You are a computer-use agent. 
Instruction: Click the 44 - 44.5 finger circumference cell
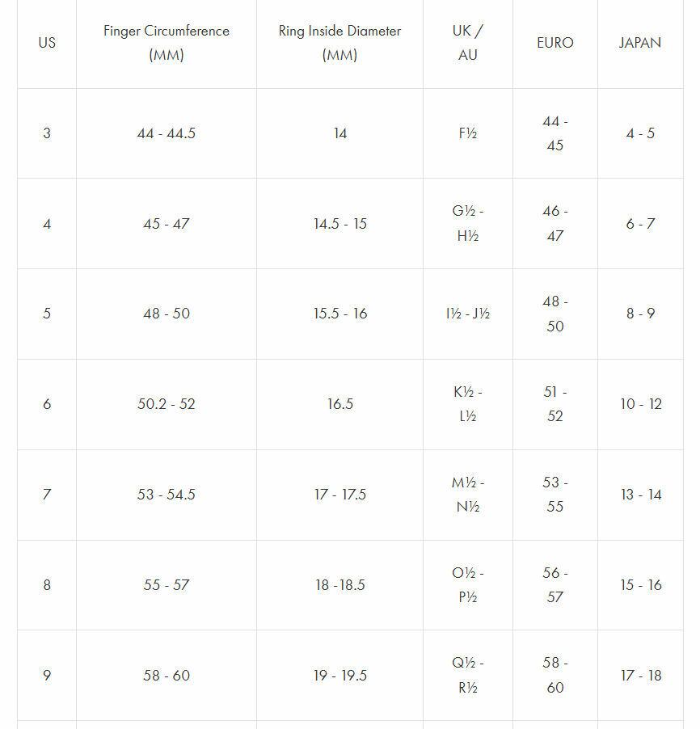167,133
